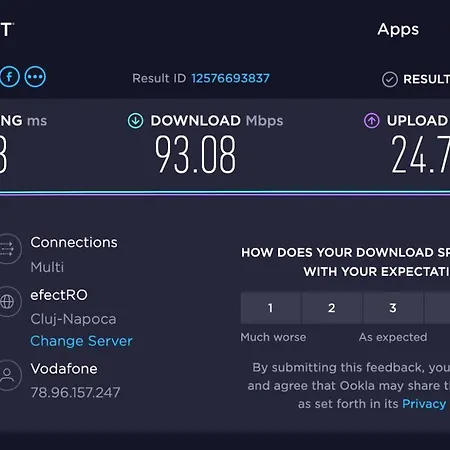Open the Results section

coord(426,79)
